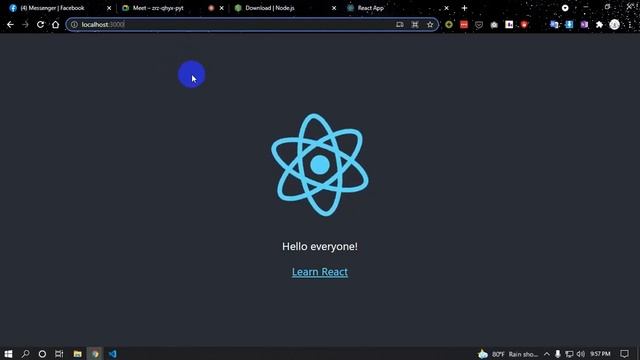
Task: Close the React App tab
Action: coord(447,8)
